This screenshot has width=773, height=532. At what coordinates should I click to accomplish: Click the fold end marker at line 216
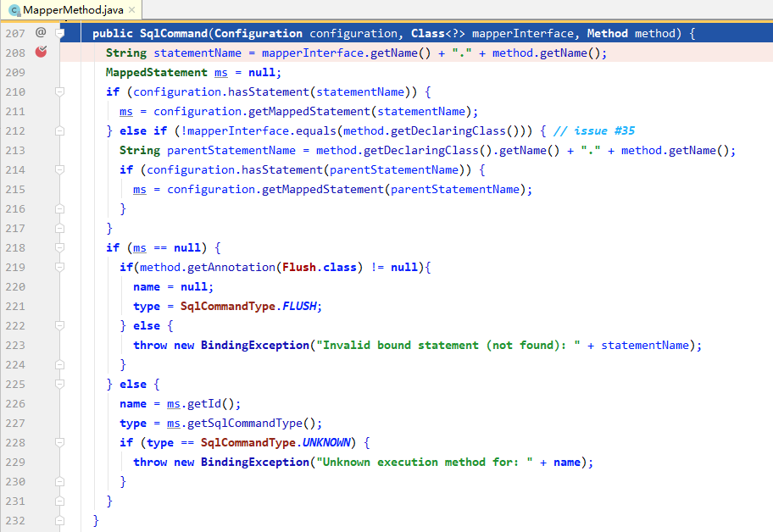[59, 209]
